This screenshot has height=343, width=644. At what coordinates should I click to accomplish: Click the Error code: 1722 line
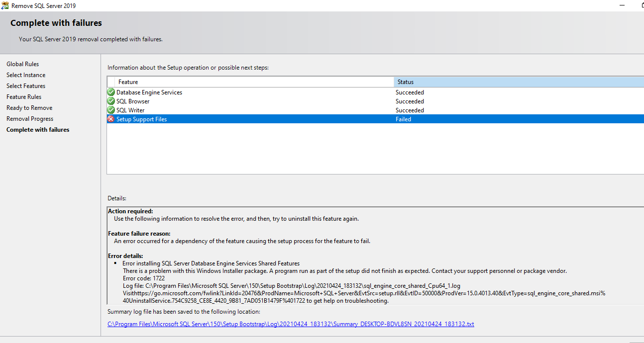coord(144,278)
